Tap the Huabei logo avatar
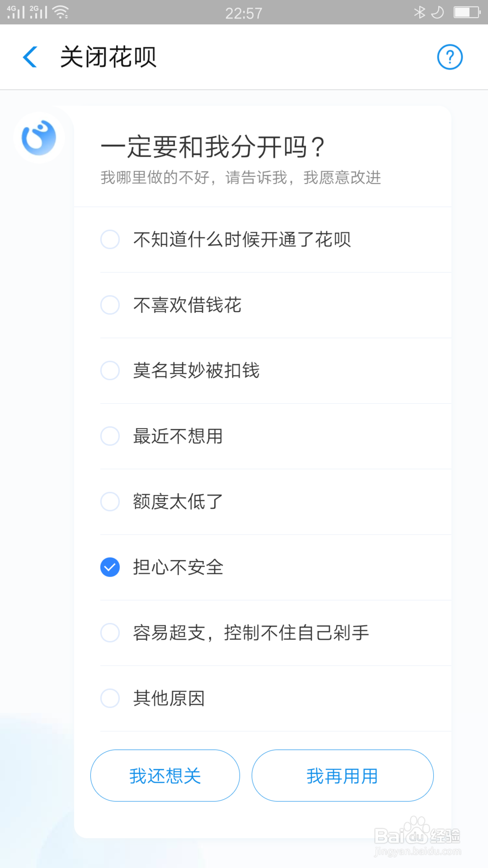This screenshot has height=868, width=488. pyautogui.click(x=39, y=138)
